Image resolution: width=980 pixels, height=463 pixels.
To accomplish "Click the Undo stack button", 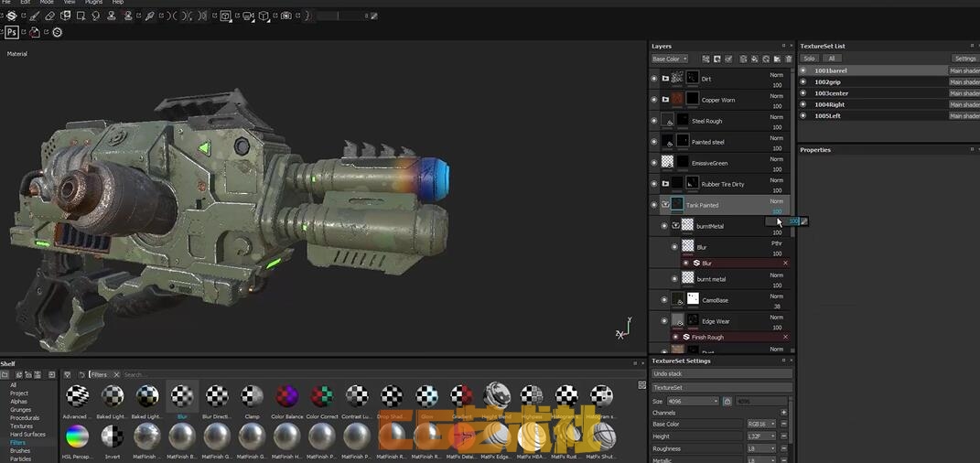I will (x=722, y=373).
